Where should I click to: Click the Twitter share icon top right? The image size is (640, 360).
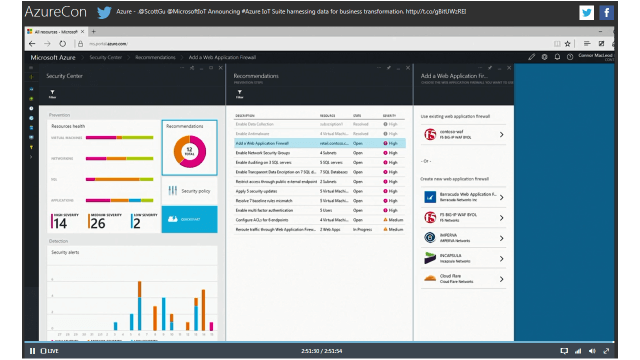586,13
